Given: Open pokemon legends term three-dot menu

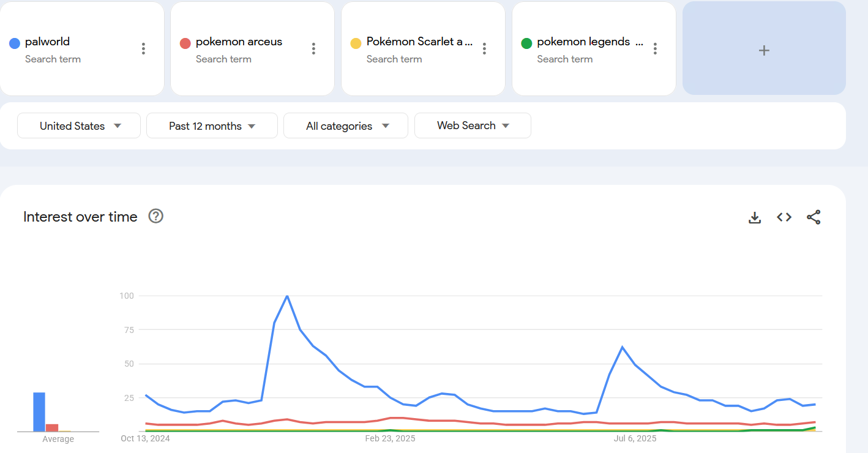Looking at the screenshot, I should click(655, 49).
